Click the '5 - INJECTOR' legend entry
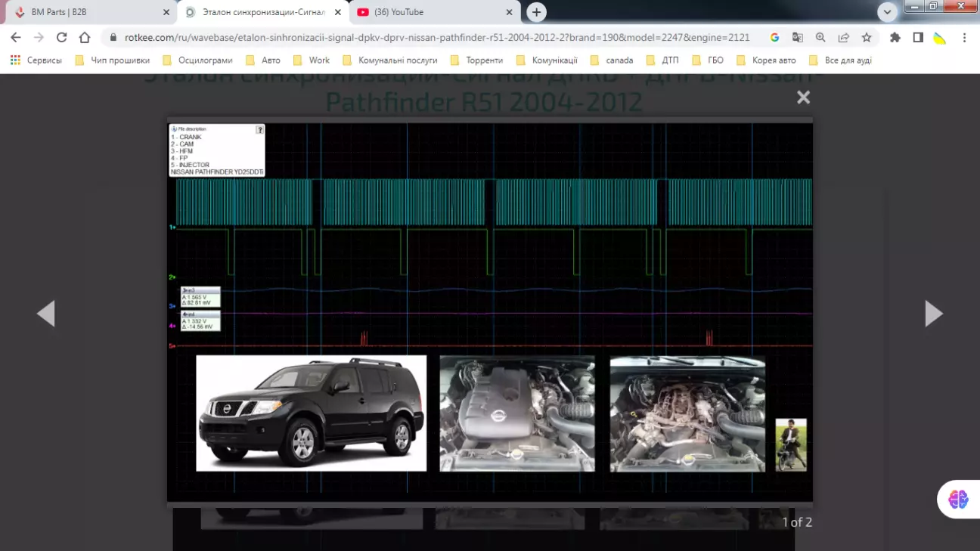The image size is (980, 551). [x=190, y=165]
